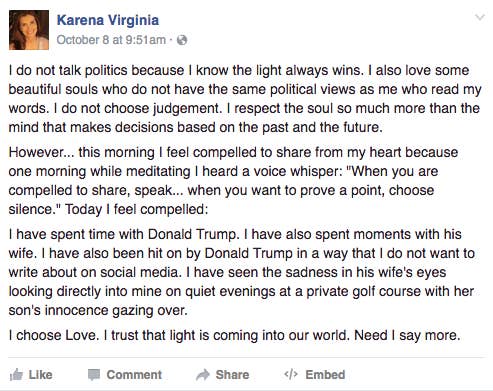Click the code brackets Embed icon
Viewport: 493px width, 391px height.
(291, 375)
